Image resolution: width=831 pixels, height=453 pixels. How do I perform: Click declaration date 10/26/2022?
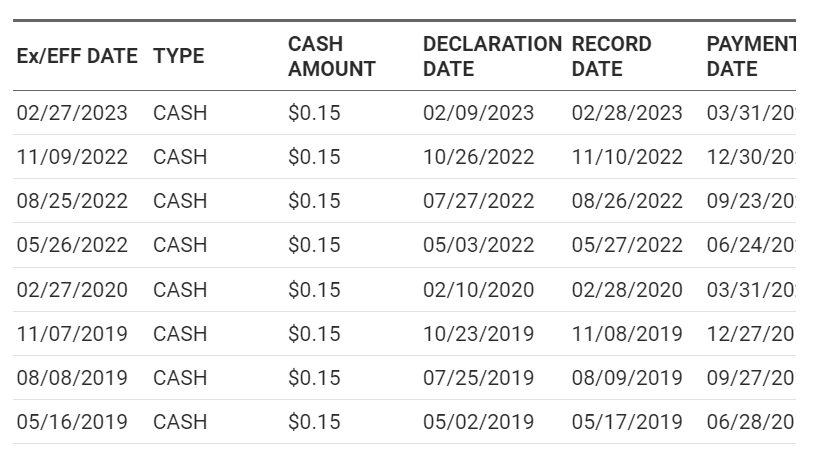point(478,157)
